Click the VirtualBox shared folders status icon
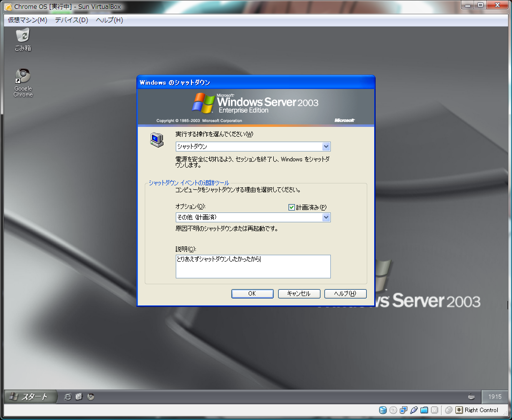The width and height of the screenshot is (512, 420). (x=424, y=410)
